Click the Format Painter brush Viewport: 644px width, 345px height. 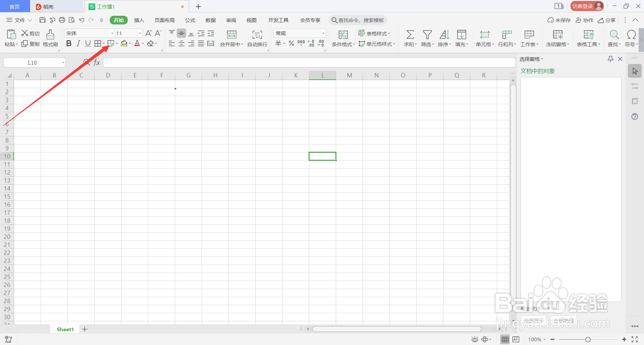pyautogui.click(x=50, y=38)
